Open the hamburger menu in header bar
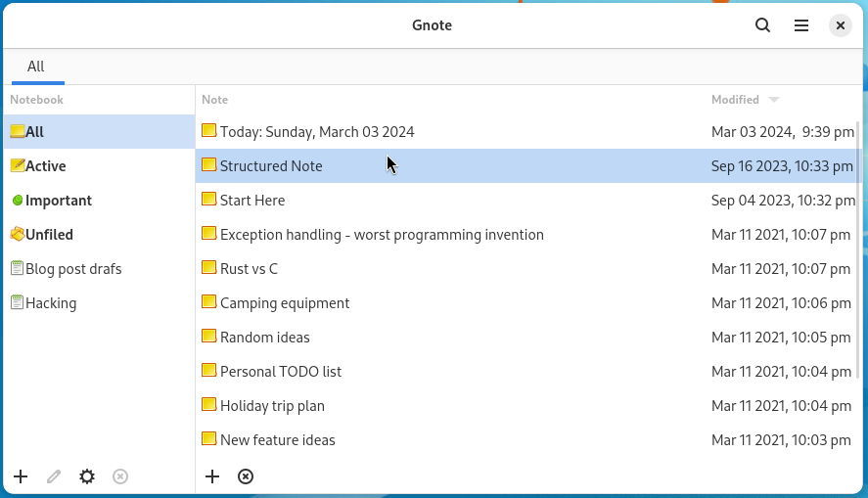The width and height of the screenshot is (868, 498). tap(801, 25)
